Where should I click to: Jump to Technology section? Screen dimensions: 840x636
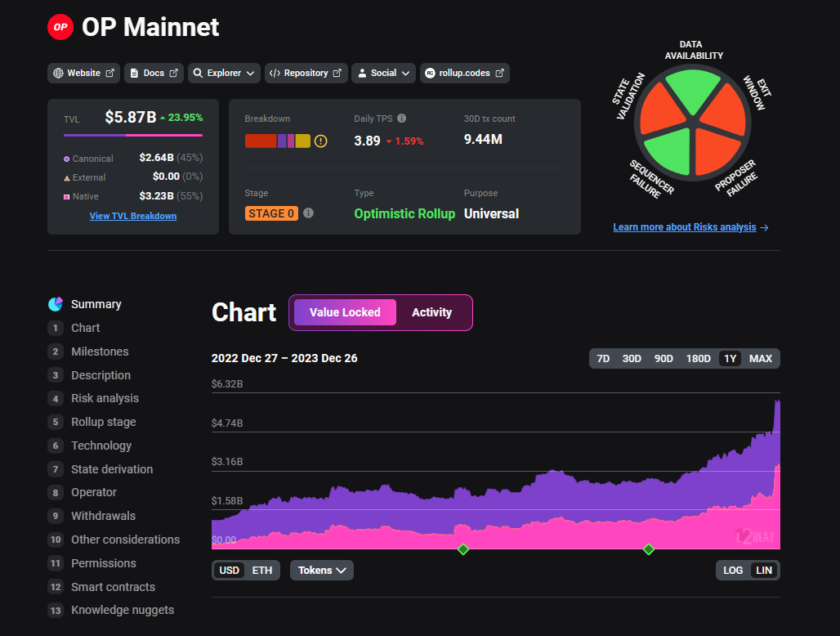click(x=101, y=446)
